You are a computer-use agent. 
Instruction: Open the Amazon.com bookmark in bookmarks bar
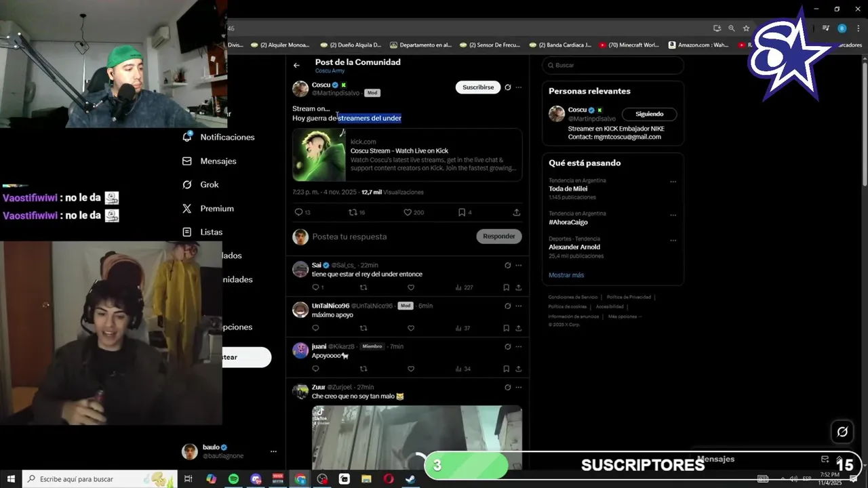tap(698, 45)
